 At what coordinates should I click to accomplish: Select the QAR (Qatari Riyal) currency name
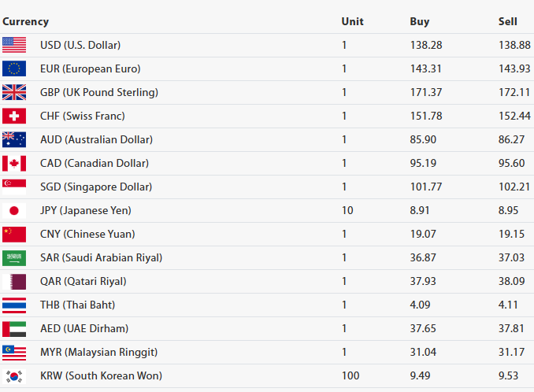point(83,282)
